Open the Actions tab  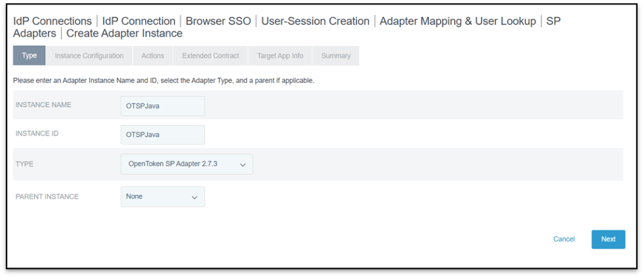point(153,56)
